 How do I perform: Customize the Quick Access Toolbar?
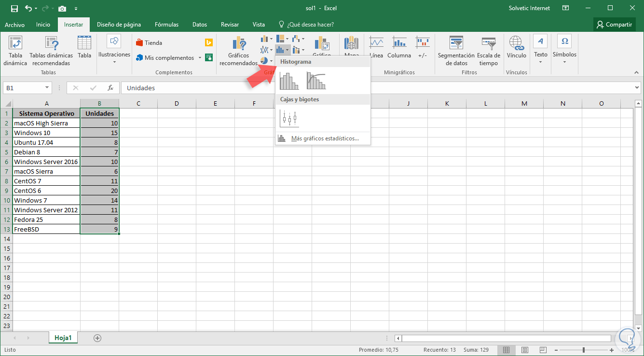tap(76, 8)
